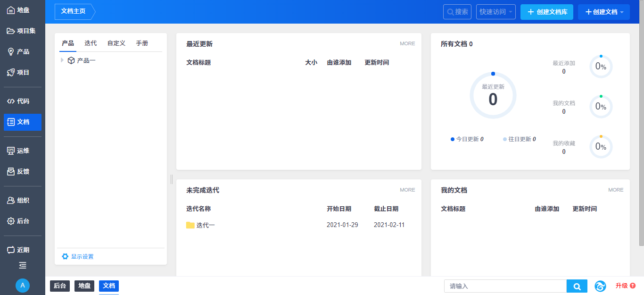Click MORE in 我的文档 panel

pyautogui.click(x=616, y=190)
